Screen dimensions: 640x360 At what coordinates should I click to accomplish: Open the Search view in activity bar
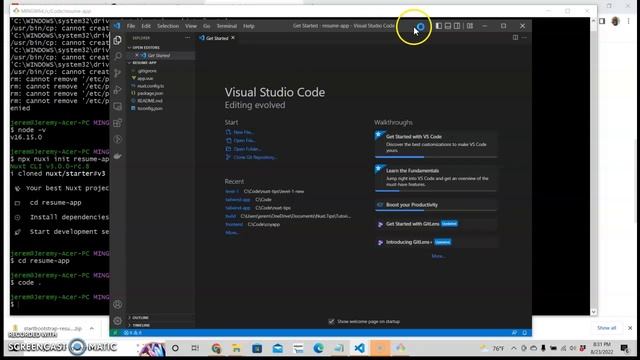(118, 56)
